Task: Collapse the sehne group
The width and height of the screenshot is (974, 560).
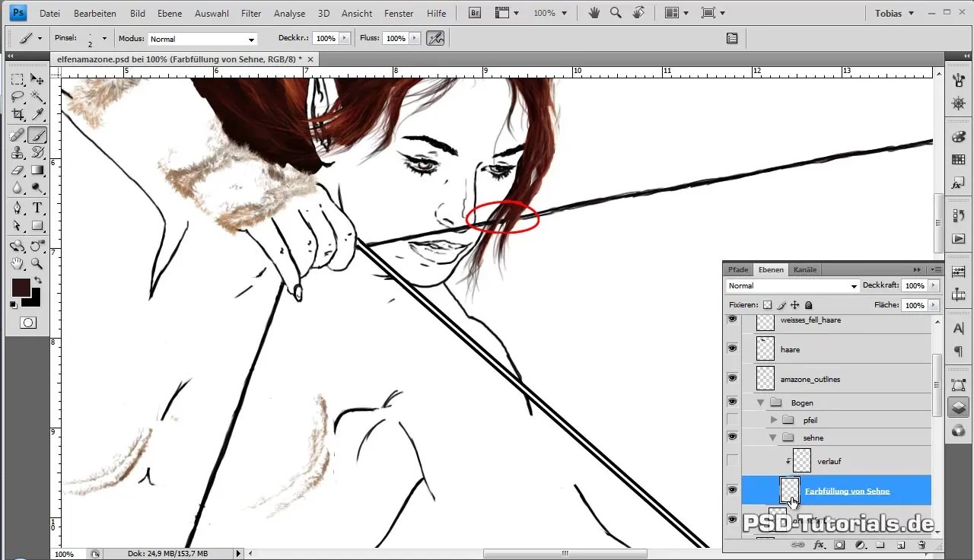Action: click(x=774, y=437)
